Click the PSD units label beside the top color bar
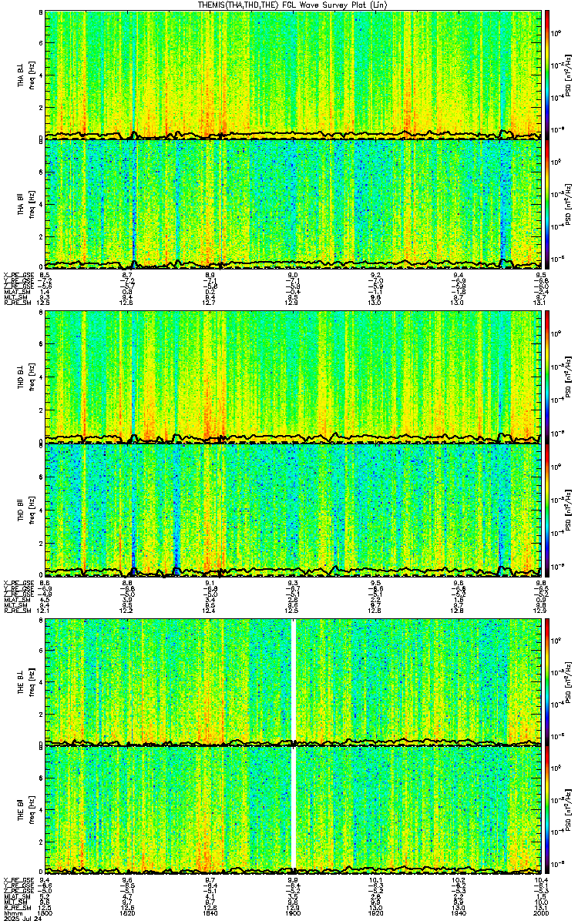The image size is (578, 924). tap(567, 75)
